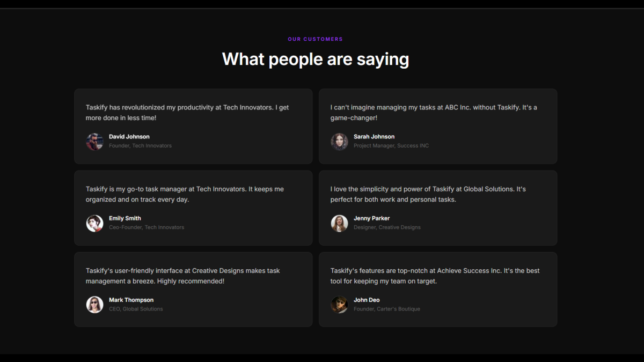Click the testimonial about Achieve Success Inc.
This screenshot has height=362, width=644.
435,276
